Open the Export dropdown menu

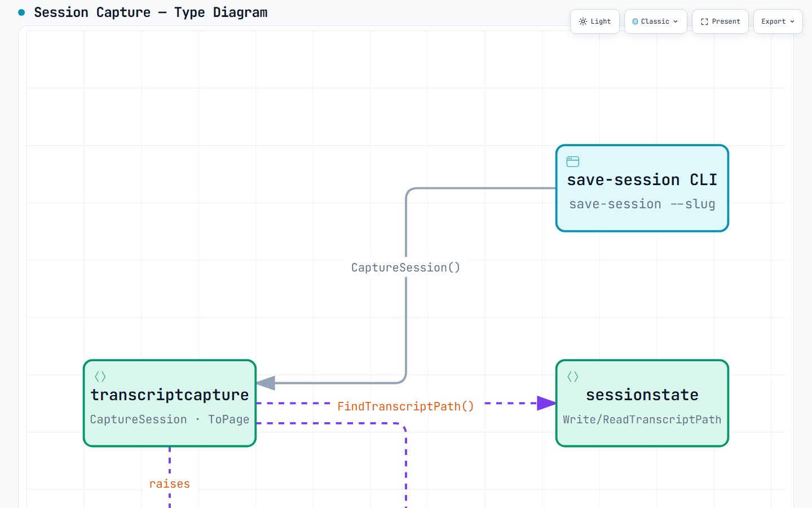pyautogui.click(x=778, y=21)
